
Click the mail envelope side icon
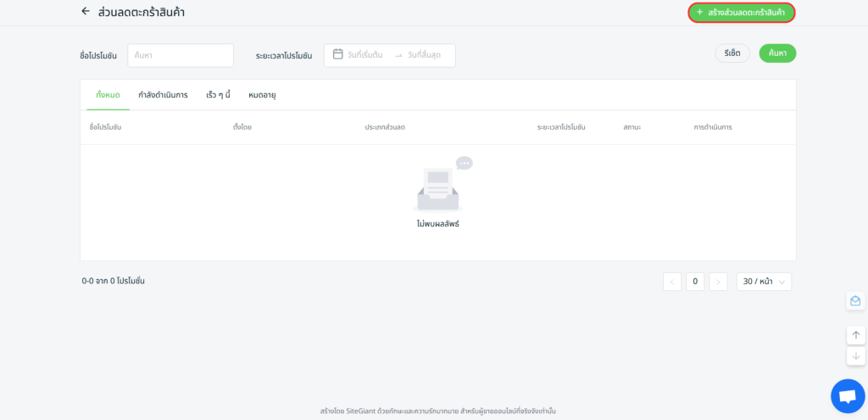(855, 301)
